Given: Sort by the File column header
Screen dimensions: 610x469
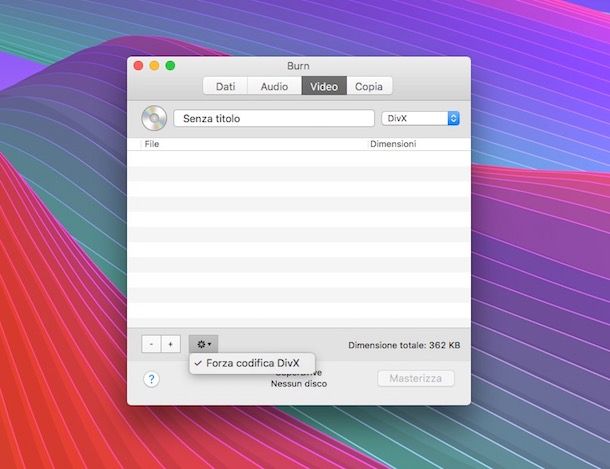Looking at the screenshot, I should pyautogui.click(x=254, y=144).
